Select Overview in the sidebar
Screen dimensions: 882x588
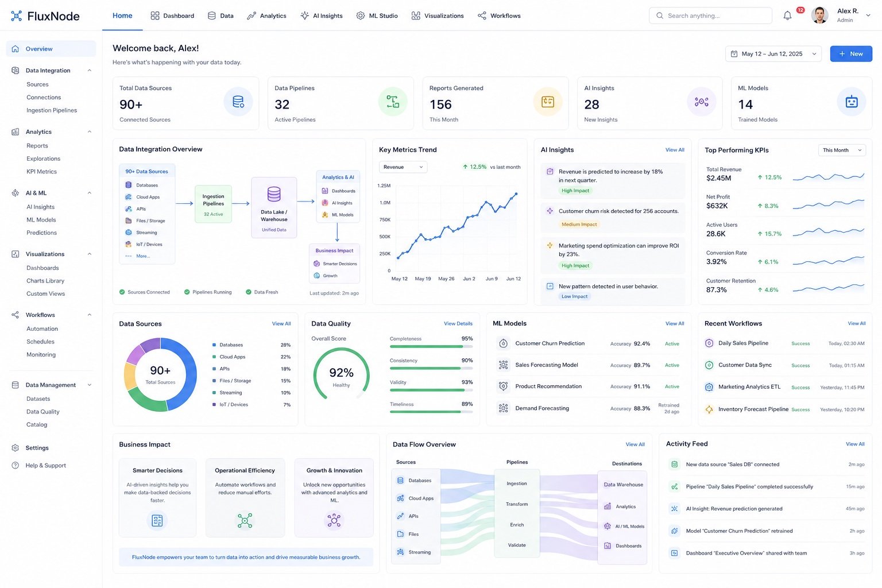coord(51,49)
